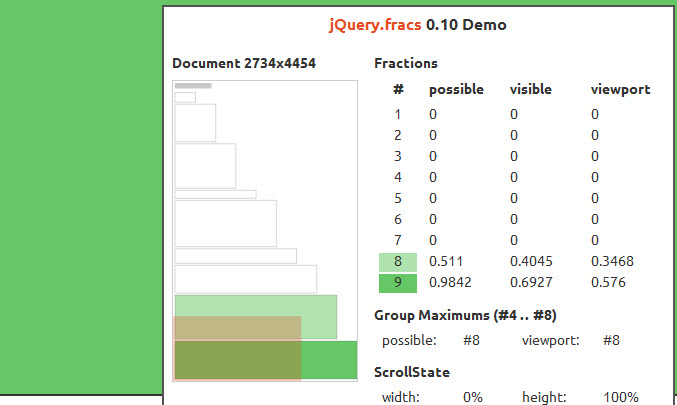Click the 'width:' label under ScrollState
This screenshot has width=677, height=405.
401,397
